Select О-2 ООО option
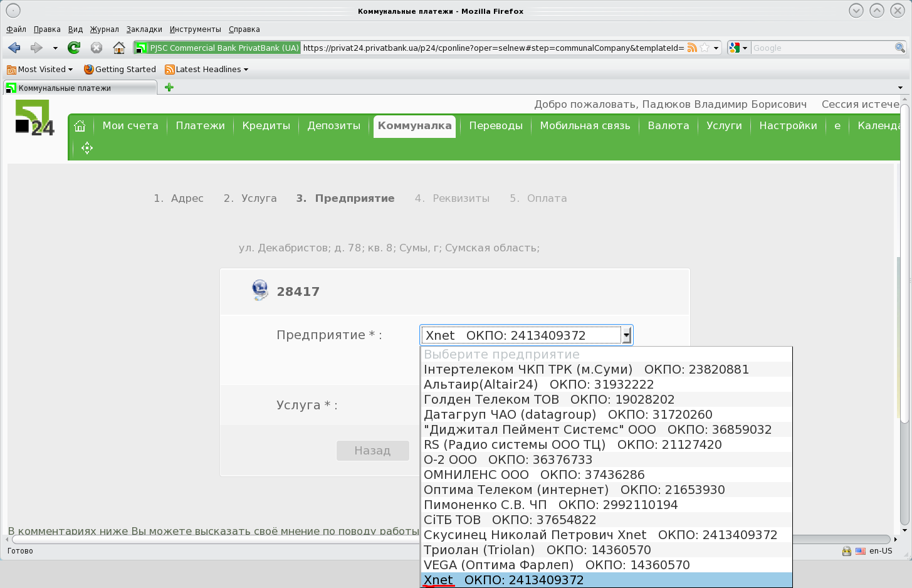Image resolution: width=912 pixels, height=588 pixels. click(606, 459)
